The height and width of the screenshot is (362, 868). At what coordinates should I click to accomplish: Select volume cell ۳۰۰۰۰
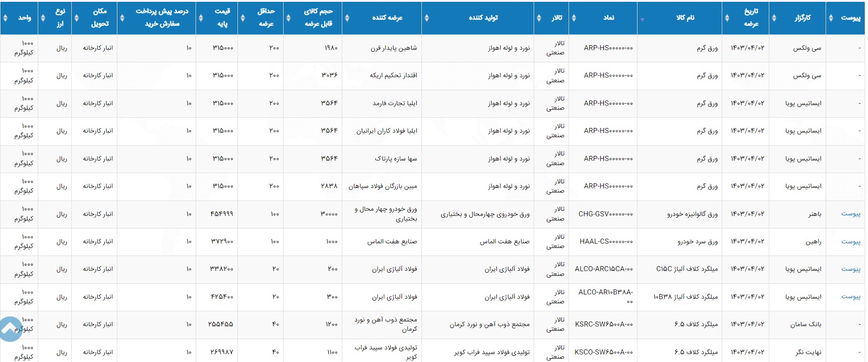[329, 214]
